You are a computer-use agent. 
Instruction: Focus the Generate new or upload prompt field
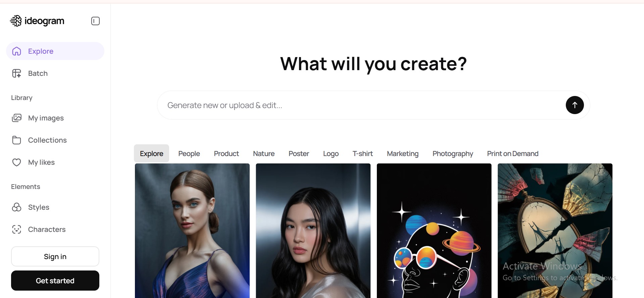click(x=361, y=105)
